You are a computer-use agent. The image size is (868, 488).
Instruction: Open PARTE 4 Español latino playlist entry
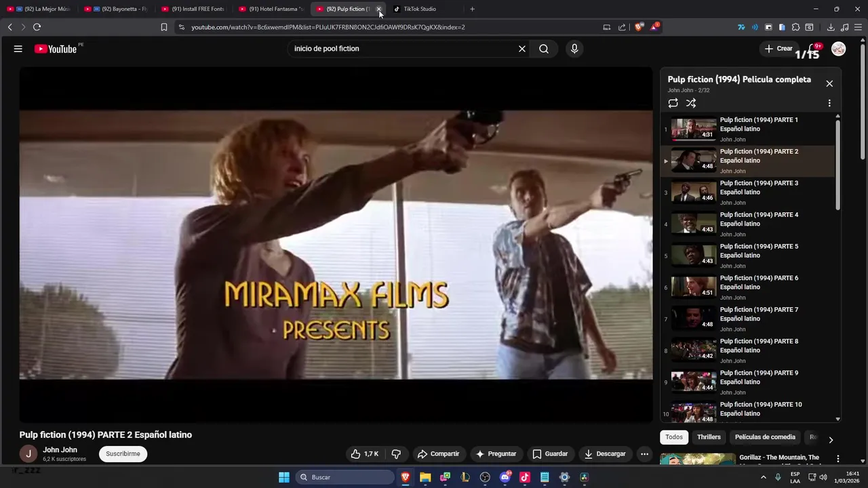click(x=748, y=224)
